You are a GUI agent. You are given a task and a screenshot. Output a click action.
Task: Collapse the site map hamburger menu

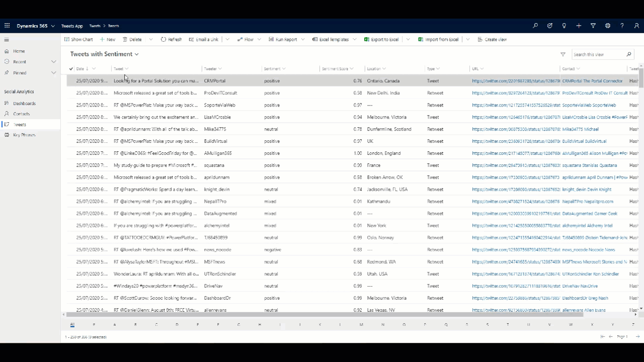click(7, 39)
